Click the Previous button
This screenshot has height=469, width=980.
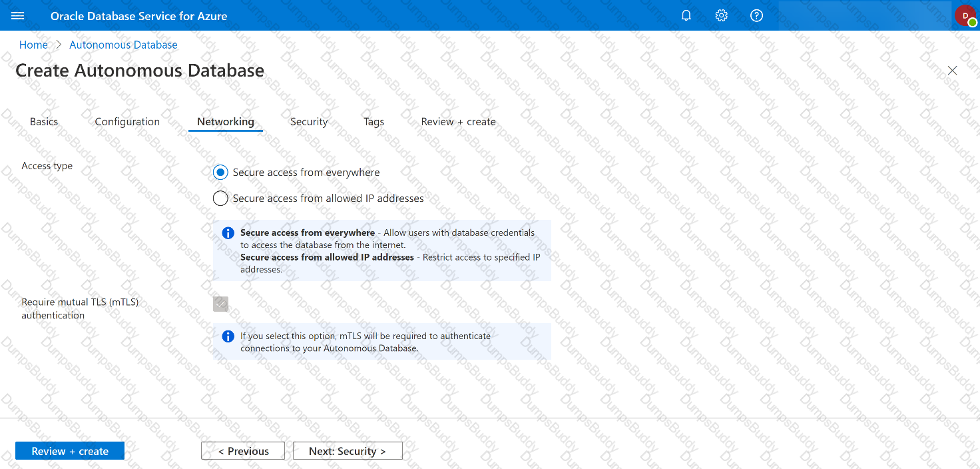(243, 451)
